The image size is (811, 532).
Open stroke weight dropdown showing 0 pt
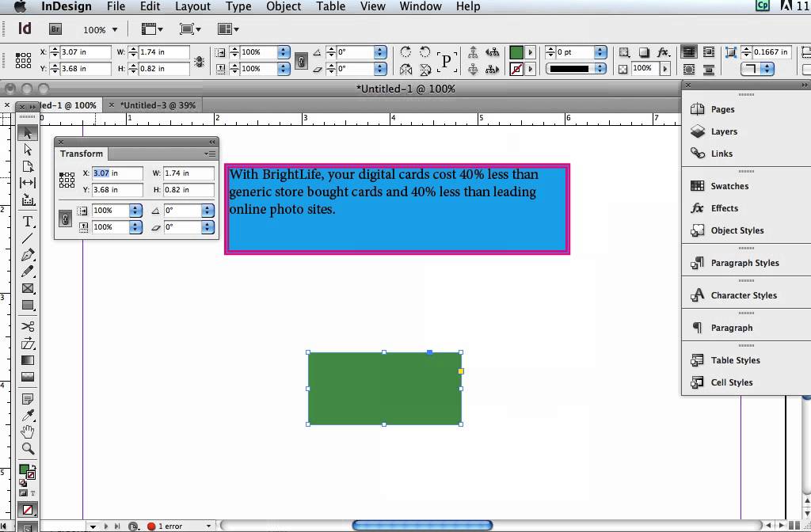[600, 51]
